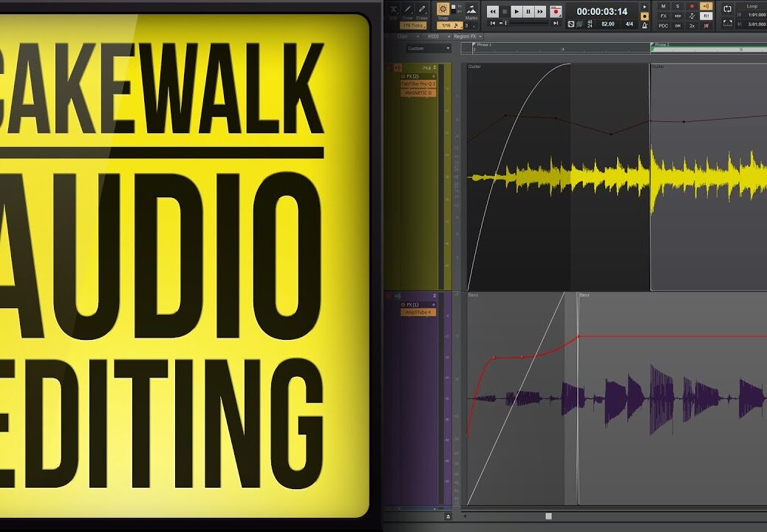767x532 pixels.
Task: Open the Loop module title label
Action: click(752, 6)
